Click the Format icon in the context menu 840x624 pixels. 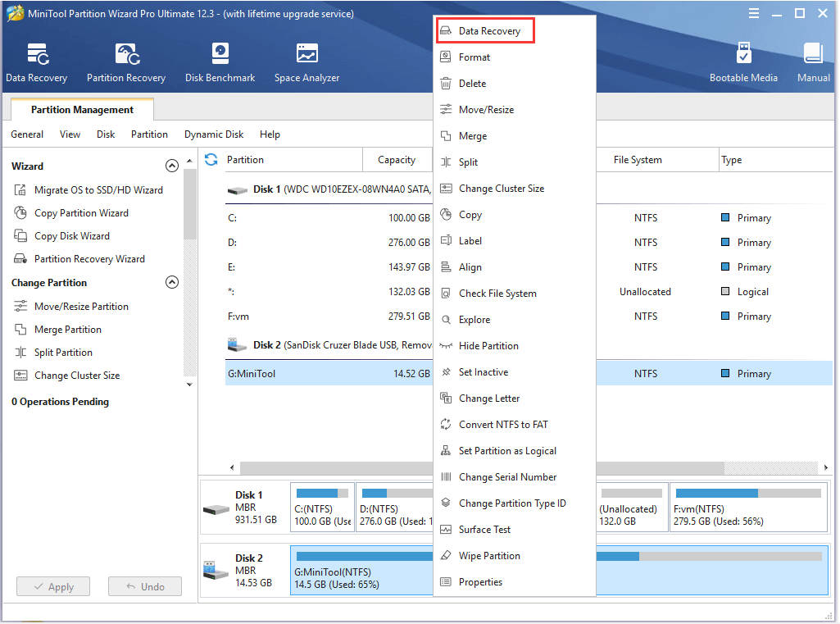click(x=446, y=57)
